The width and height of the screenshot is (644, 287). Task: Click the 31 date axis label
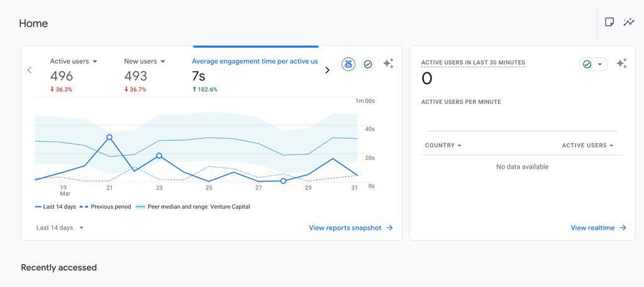pos(354,188)
